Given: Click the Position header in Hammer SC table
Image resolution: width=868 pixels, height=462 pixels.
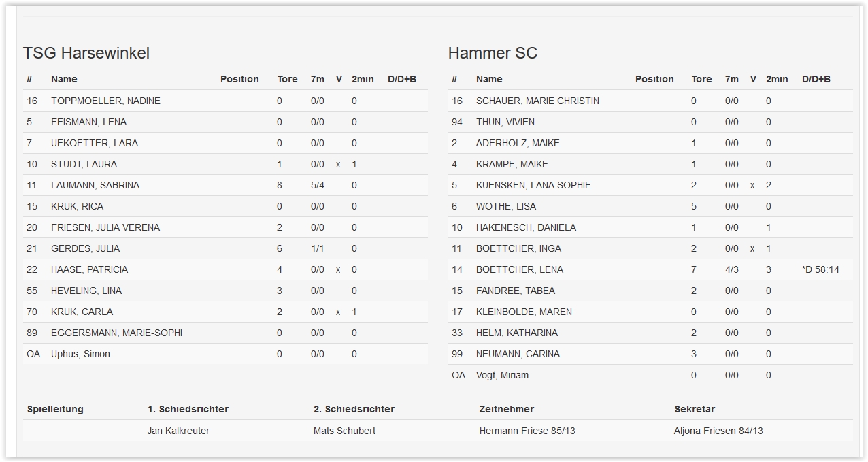Looking at the screenshot, I should [654, 79].
